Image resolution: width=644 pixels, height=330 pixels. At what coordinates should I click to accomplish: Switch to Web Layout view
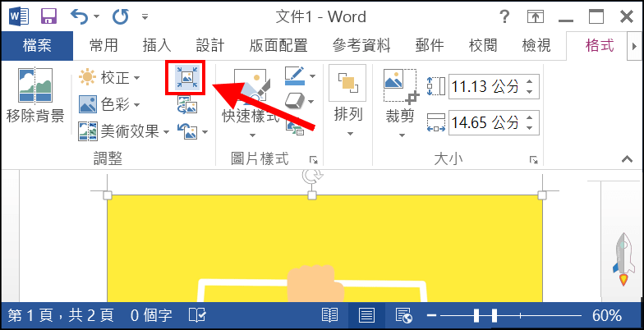(x=403, y=315)
